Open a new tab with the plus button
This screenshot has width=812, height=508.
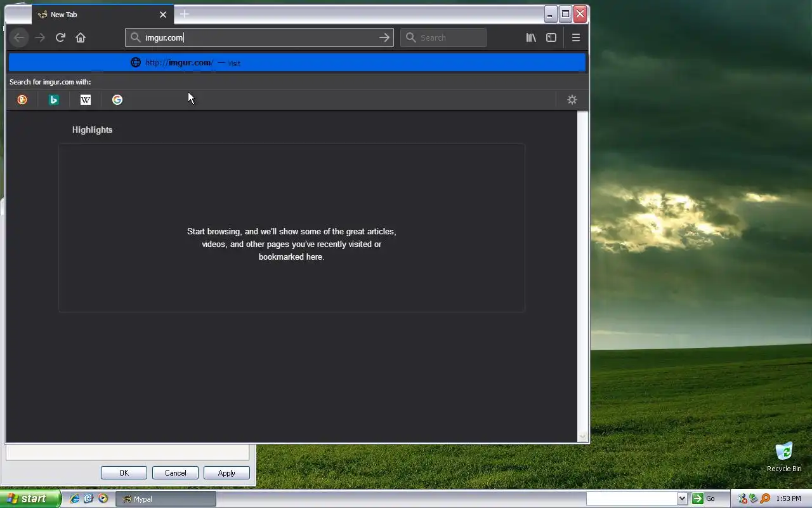pyautogui.click(x=185, y=14)
